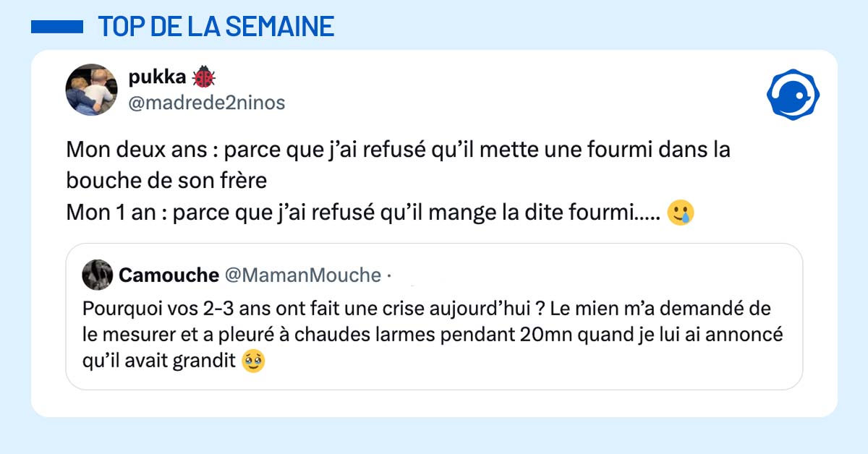
Task: Click the ladybug emoji beside pukka
Action: [x=204, y=78]
